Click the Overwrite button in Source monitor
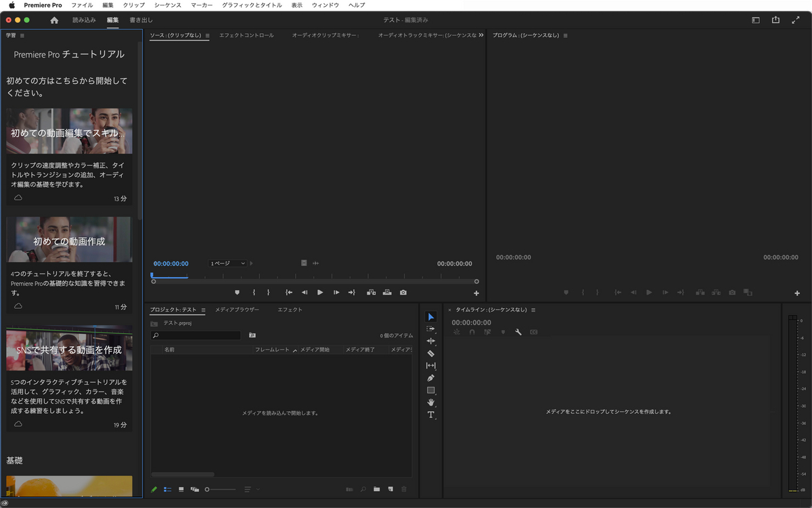 pos(387,293)
